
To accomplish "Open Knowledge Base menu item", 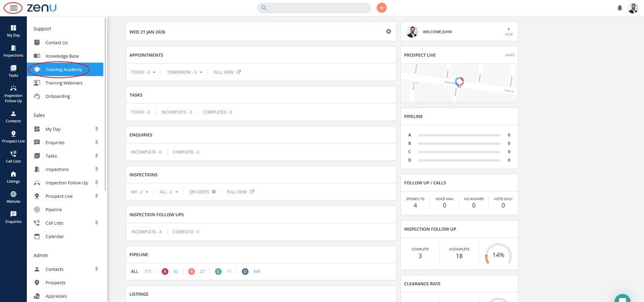I will click(62, 56).
